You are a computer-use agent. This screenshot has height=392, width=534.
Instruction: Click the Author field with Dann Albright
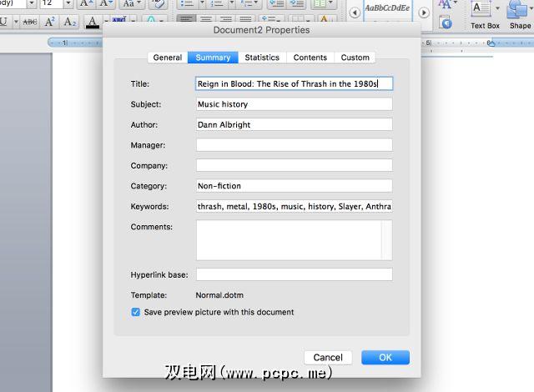pyautogui.click(x=295, y=124)
